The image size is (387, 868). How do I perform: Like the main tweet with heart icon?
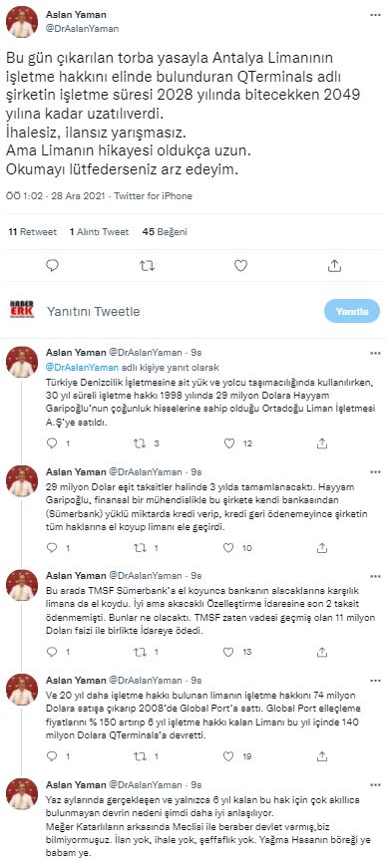point(240,266)
